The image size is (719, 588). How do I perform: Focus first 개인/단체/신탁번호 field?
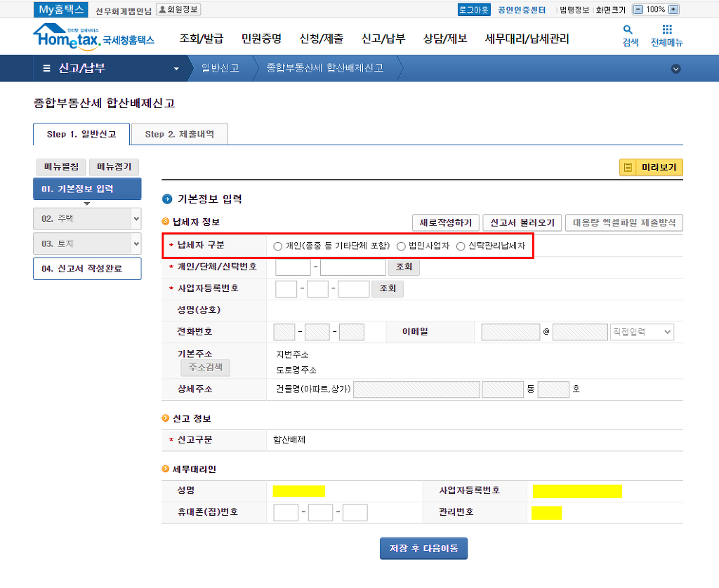(293, 267)
